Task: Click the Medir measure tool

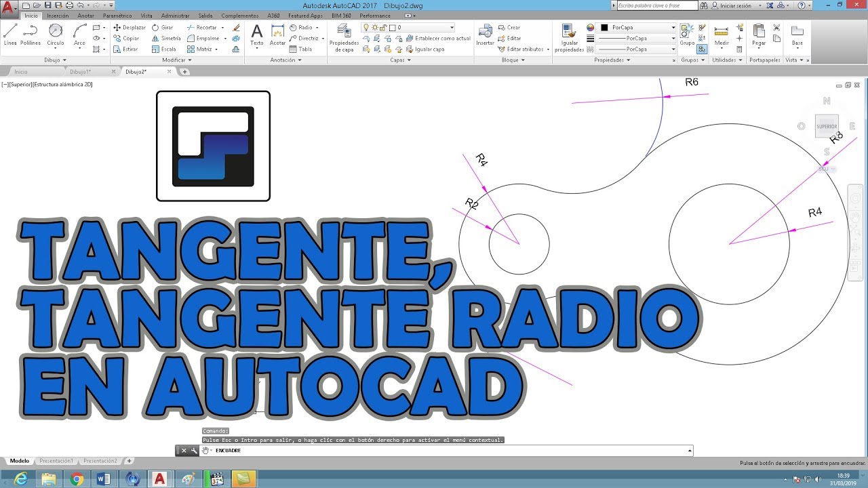Action: tap(722, 35)
